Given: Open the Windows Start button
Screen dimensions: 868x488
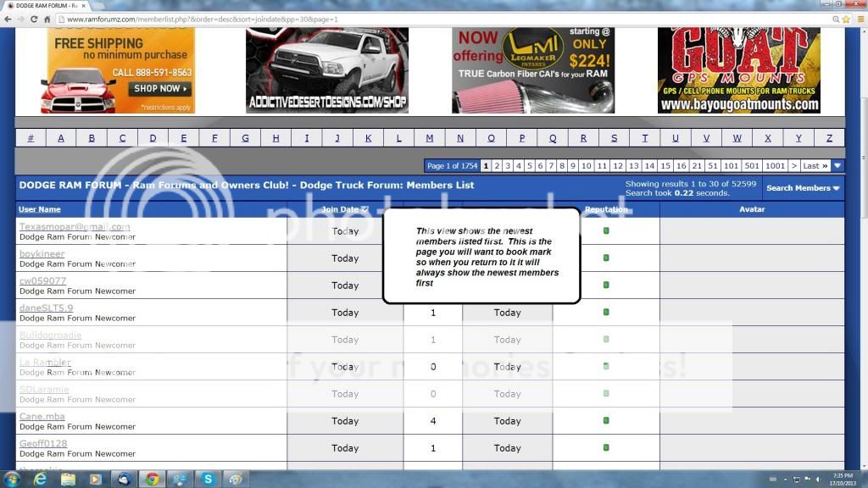Looking at the screenshot, I should tap(12, 480).
